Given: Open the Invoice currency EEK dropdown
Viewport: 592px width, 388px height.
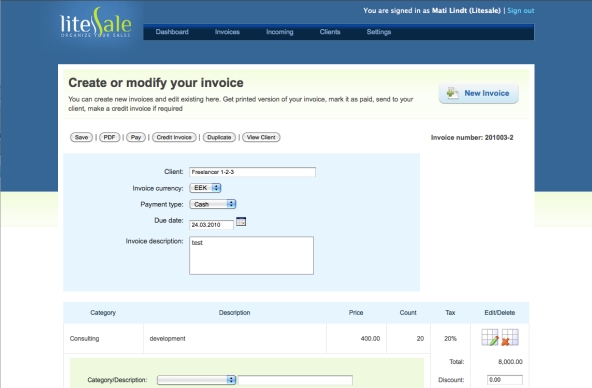Looking at the screenshot, I should pos(205,188).
